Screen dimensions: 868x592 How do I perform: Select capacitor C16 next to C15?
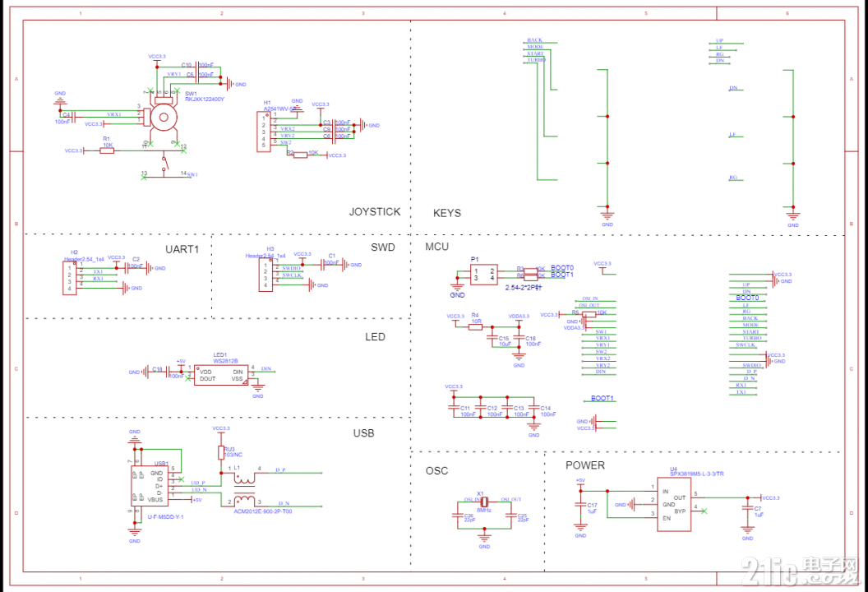pos(518,337)
